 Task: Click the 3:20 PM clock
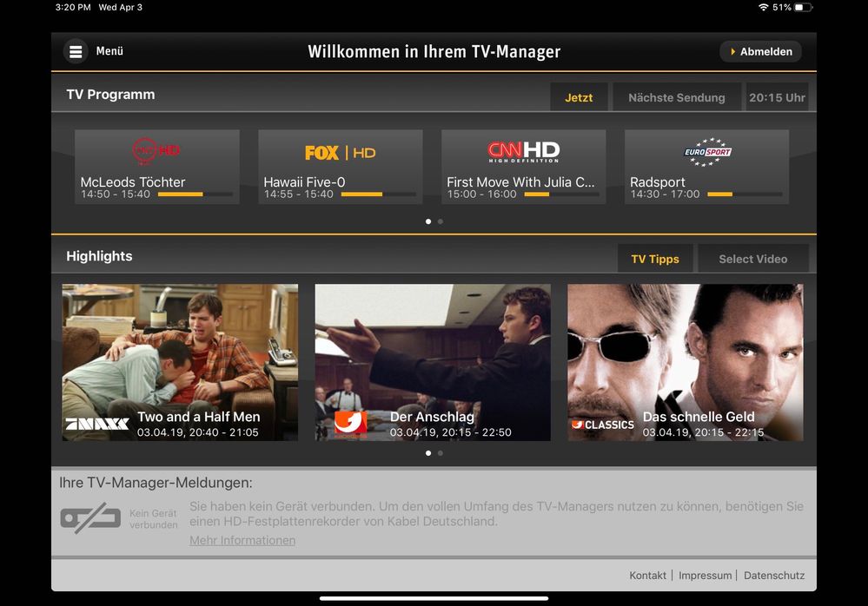[73, 7]
